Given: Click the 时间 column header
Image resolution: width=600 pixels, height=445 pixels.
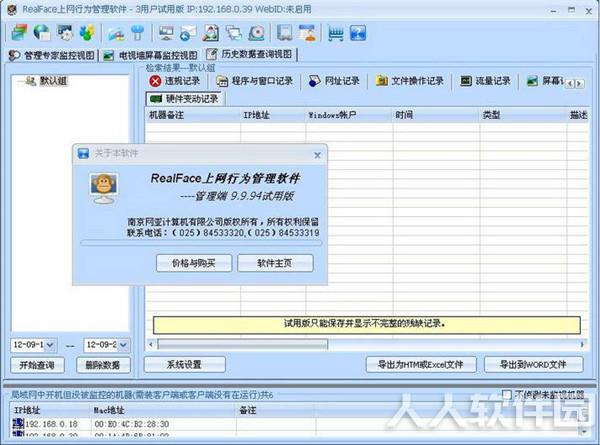Looking at the screenshot, I should (x=436, y=115).
